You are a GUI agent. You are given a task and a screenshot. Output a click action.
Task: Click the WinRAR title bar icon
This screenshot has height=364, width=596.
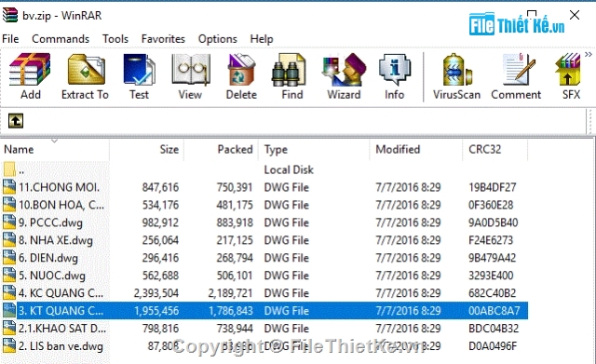(9, 15)
